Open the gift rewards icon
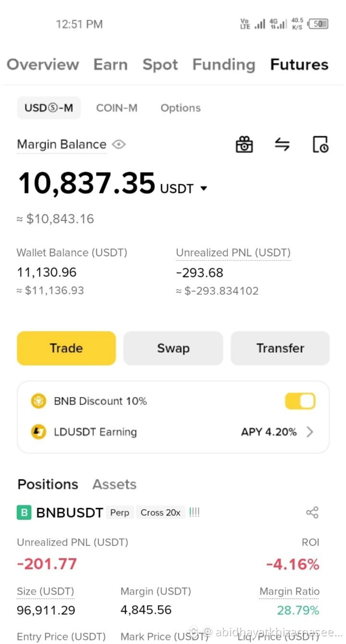Viewport: 346px width, 644px height. [244, 144]
